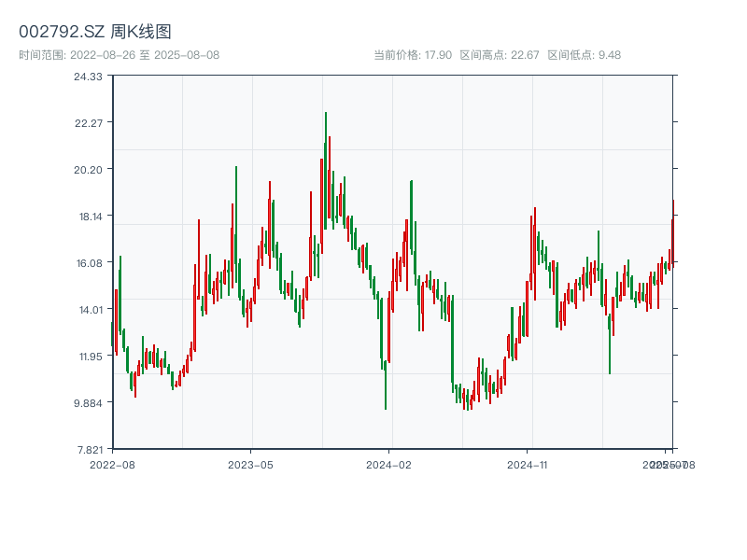Select the y-axis value 9.884
This screenshot has height=560, width=747.
point(88,403)
